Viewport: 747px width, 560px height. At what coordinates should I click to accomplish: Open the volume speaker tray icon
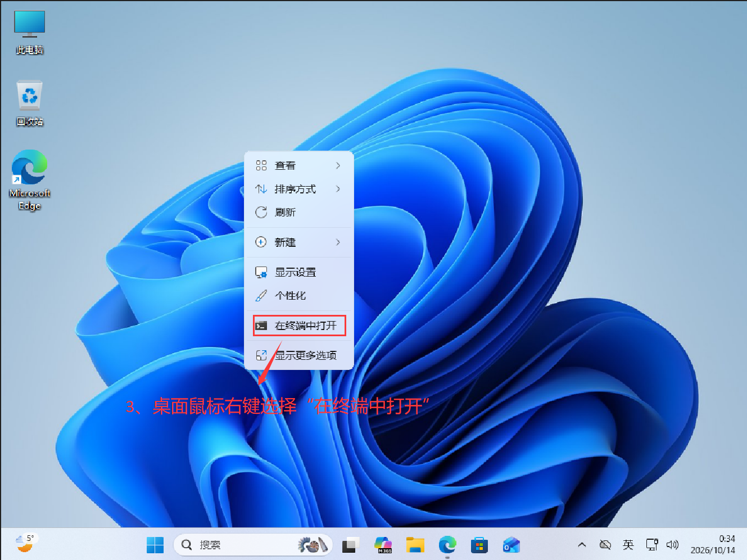[672, 544]
